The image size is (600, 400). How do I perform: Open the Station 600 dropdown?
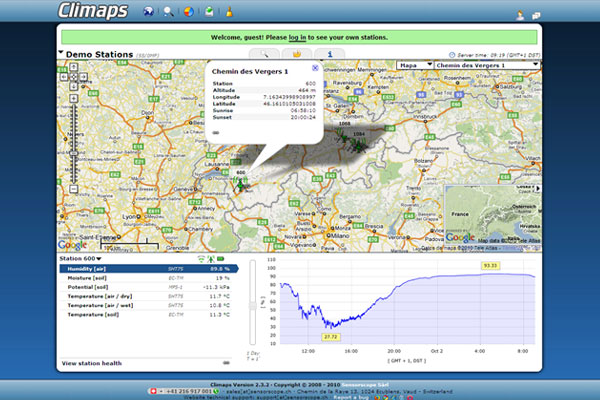[80, 259]
